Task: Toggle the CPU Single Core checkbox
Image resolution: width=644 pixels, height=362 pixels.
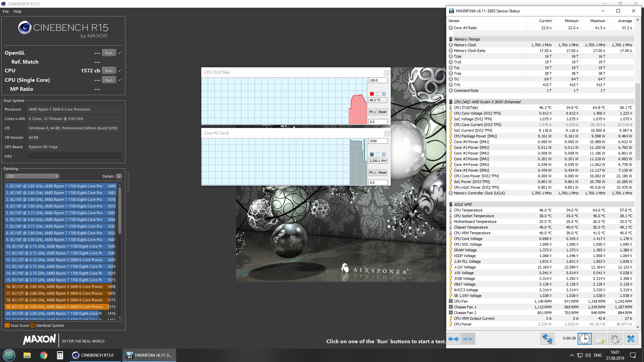Action: (x=120, y=80)
